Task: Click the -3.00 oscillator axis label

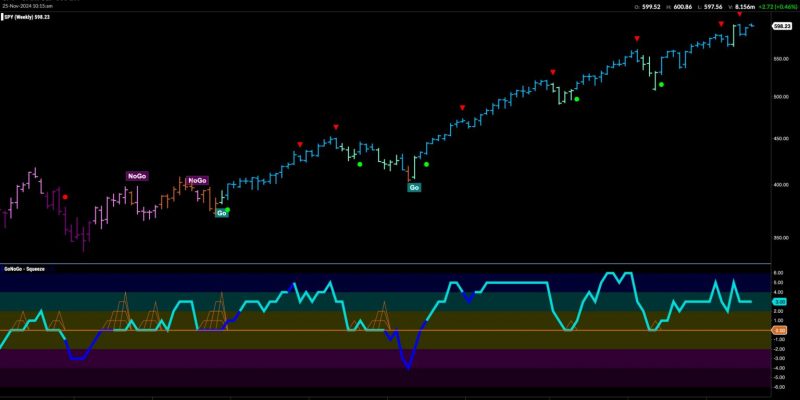Action: [x=780, y=359]
